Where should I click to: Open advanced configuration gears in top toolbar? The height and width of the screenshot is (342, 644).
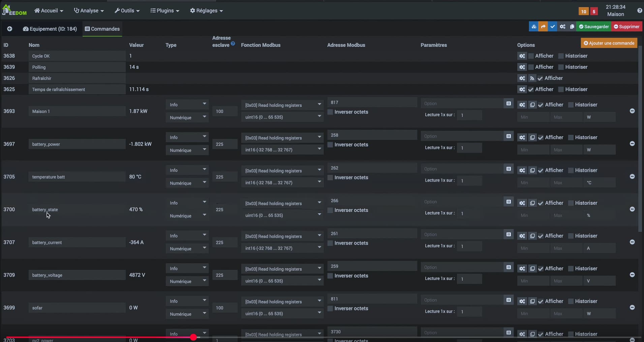[562, 27]
